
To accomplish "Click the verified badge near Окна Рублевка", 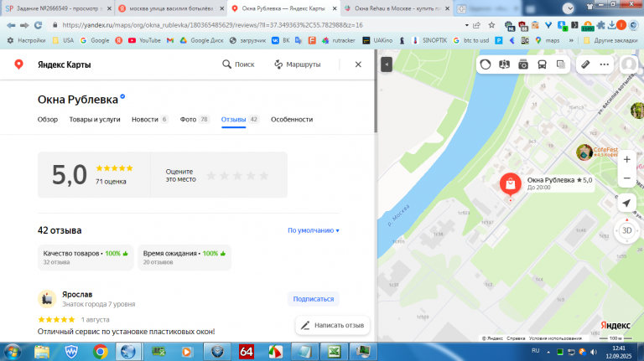I will point(122,97).
